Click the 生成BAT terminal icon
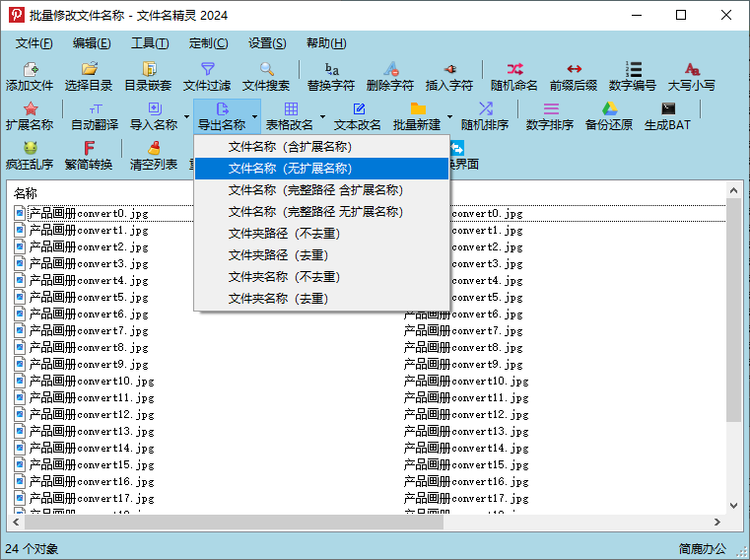 click(x=668, y=115)
